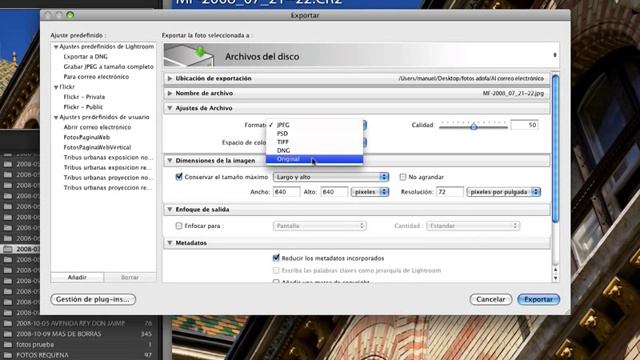Open the píxeles por pulgada dropdown

tap(504, 191)
